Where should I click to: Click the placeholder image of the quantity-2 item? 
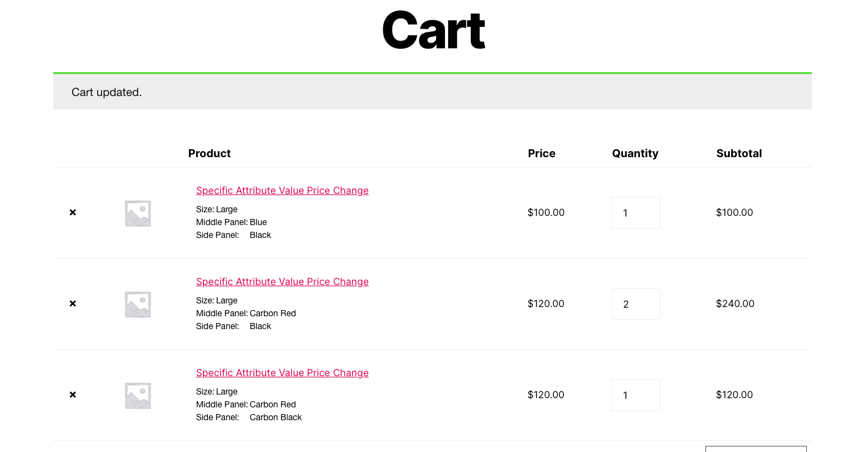[x=138, y=304]
